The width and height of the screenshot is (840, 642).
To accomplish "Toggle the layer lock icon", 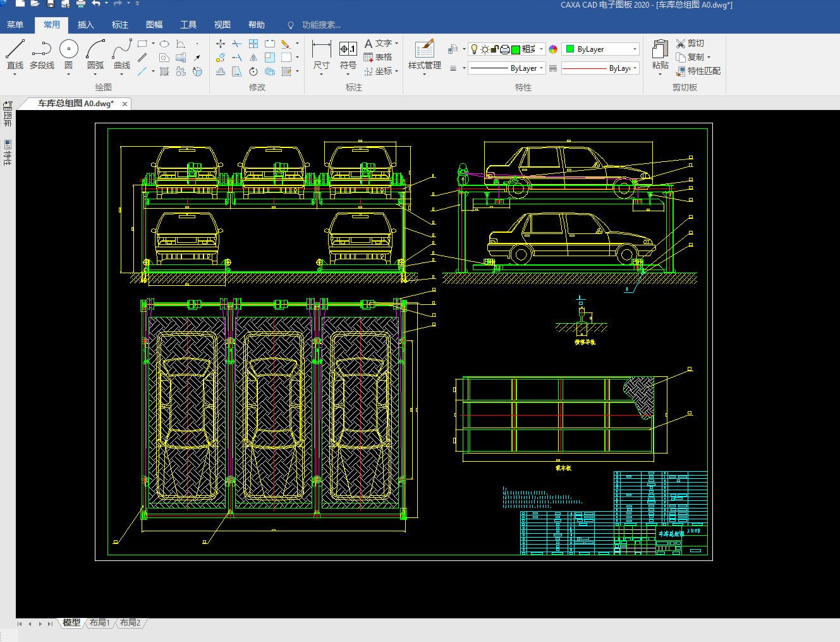I will (x=495, y=49).
